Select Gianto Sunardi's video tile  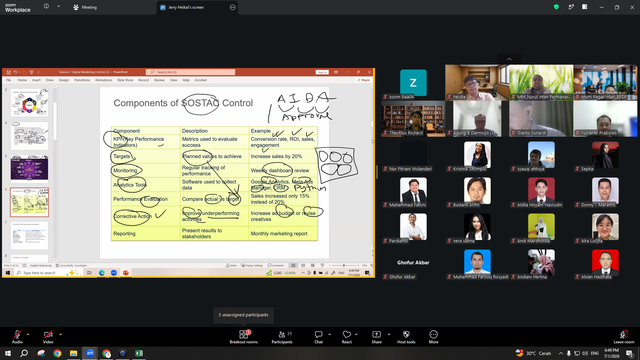(x=541, y=119)
